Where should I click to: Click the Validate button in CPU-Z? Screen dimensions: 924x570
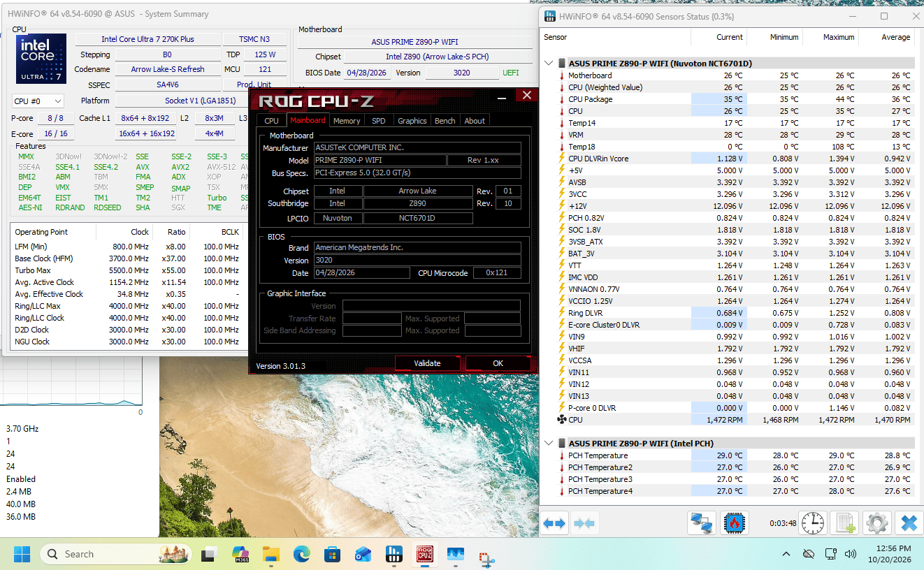pos(427,363)
